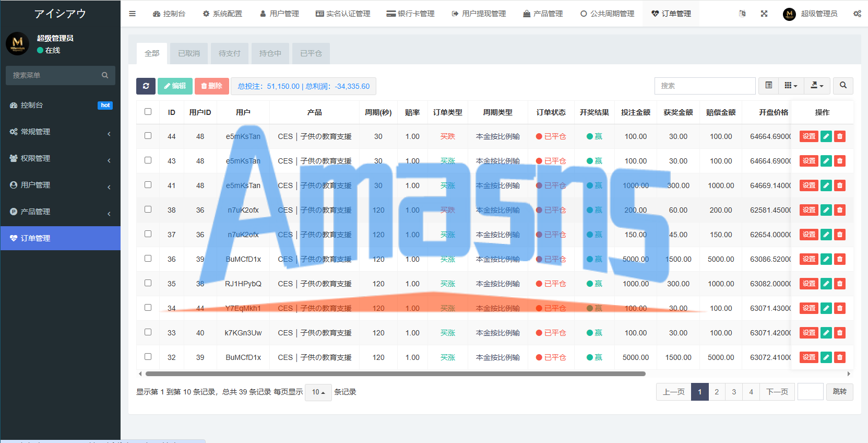Check the checkbox for order ID 32
Screen dimensions: 868x443
pyautogui.click(x=148, y=357)
